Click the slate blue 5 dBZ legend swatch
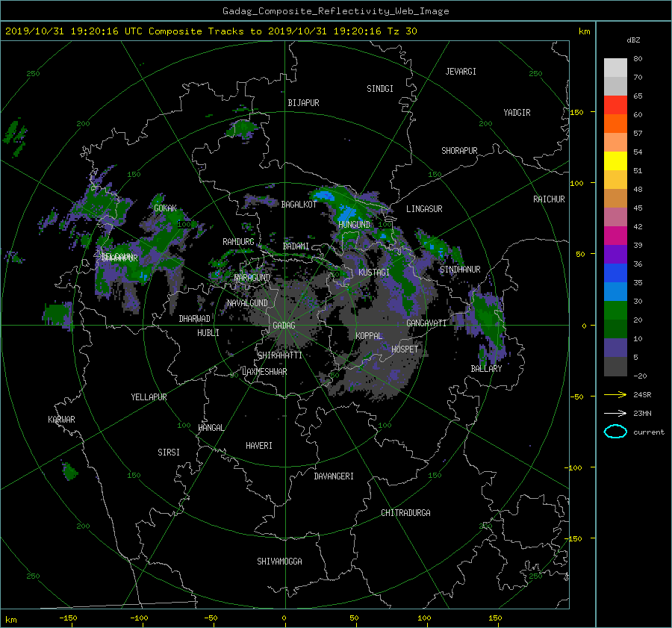This screenshot has width=672, height=628. tap(615, 348)
